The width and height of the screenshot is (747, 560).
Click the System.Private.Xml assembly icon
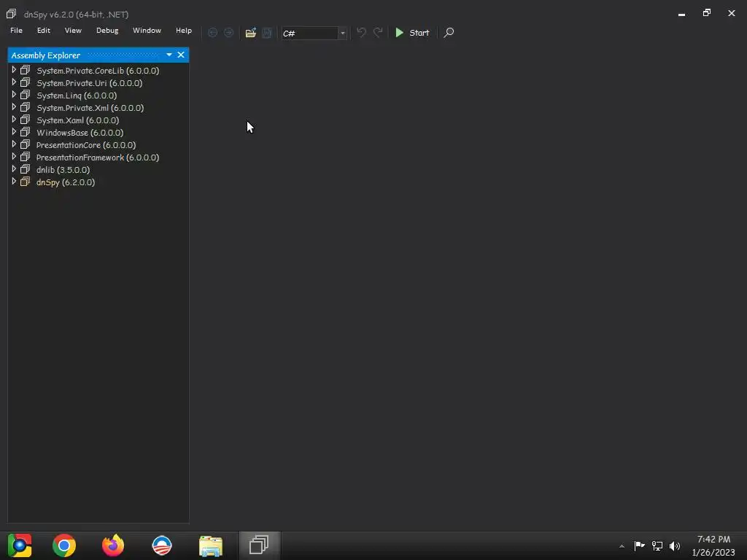[26, 107]
